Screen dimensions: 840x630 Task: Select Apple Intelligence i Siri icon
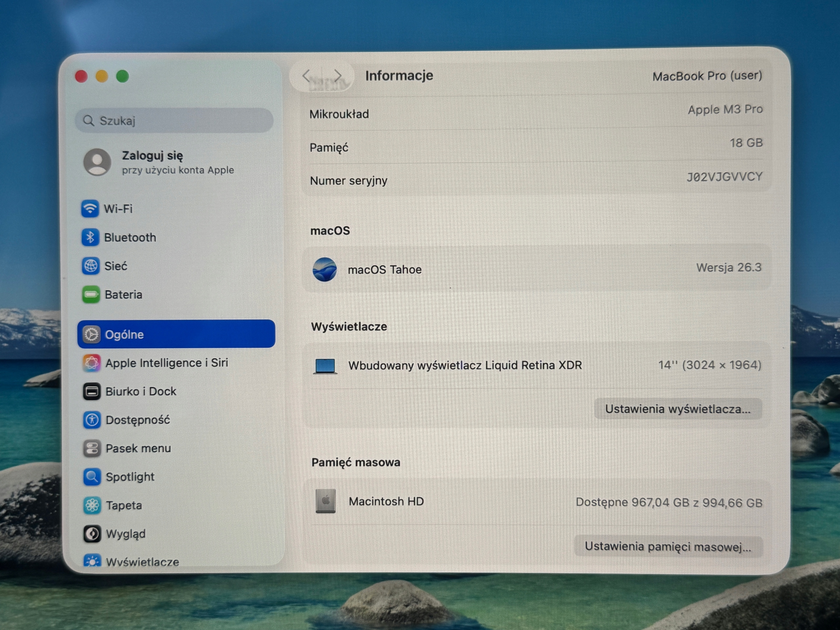tap(92, 363)
